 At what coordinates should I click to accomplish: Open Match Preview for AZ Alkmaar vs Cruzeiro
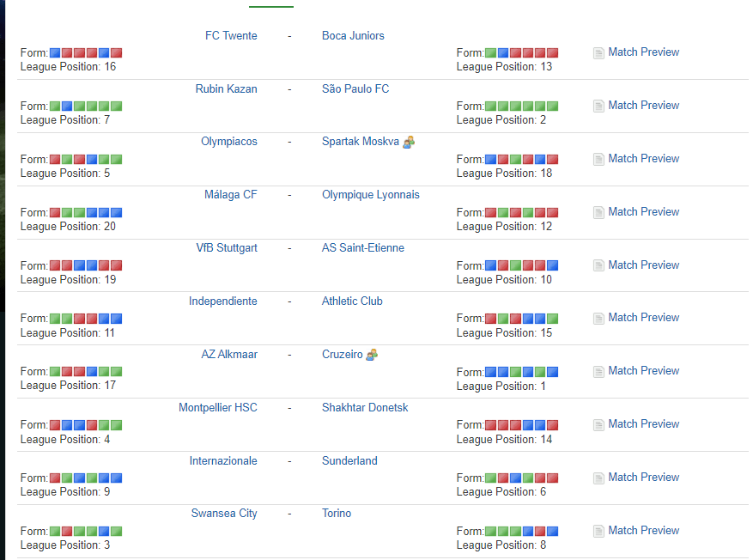643,371
